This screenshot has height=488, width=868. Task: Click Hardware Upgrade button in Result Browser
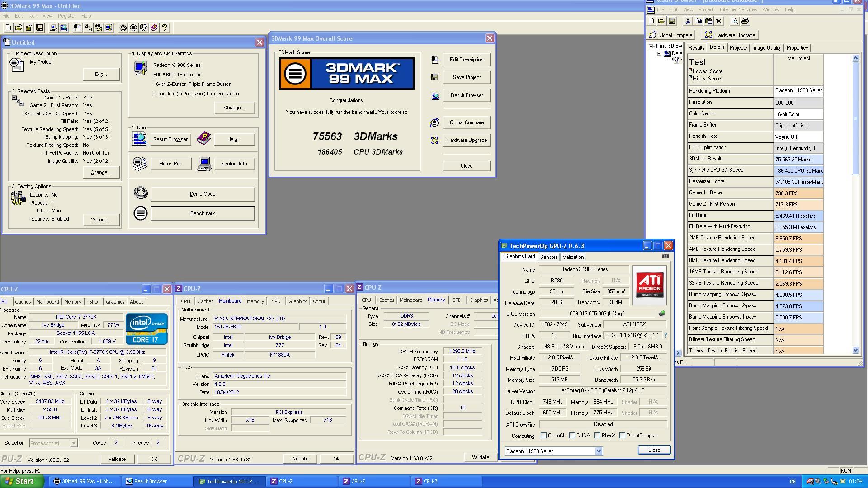click(730, 35)
